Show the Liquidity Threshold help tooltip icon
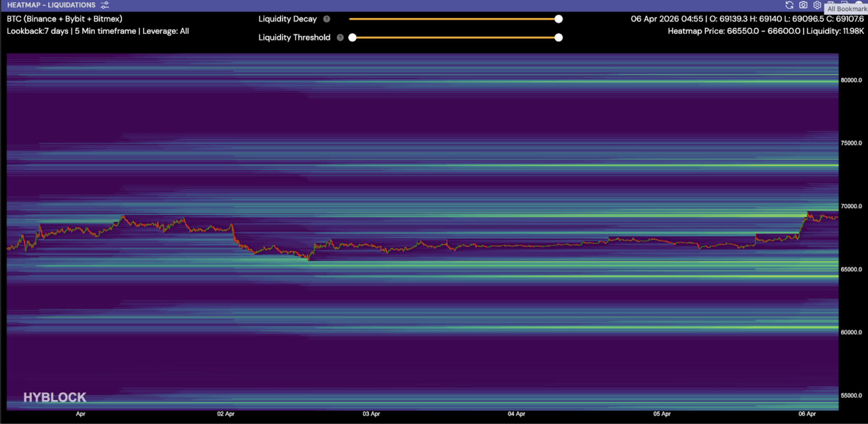The height and width of the screenshot is (424, 868). (x=340, y=38)
